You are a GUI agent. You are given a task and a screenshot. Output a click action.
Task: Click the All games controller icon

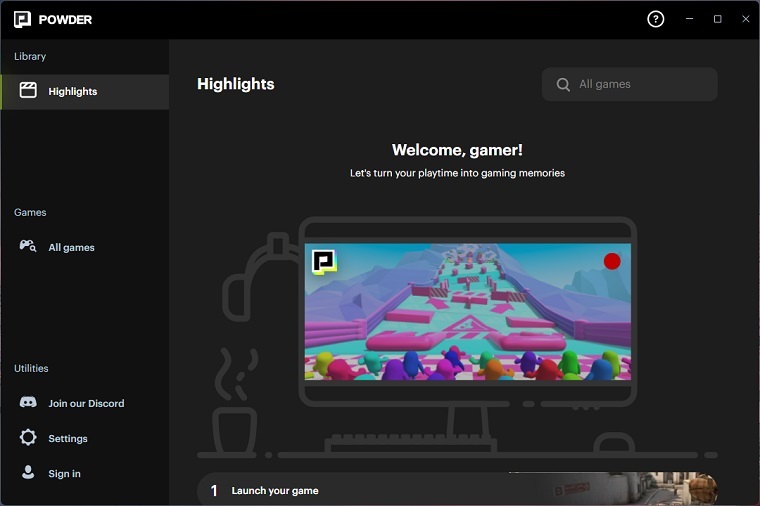[x=28, y=246]
